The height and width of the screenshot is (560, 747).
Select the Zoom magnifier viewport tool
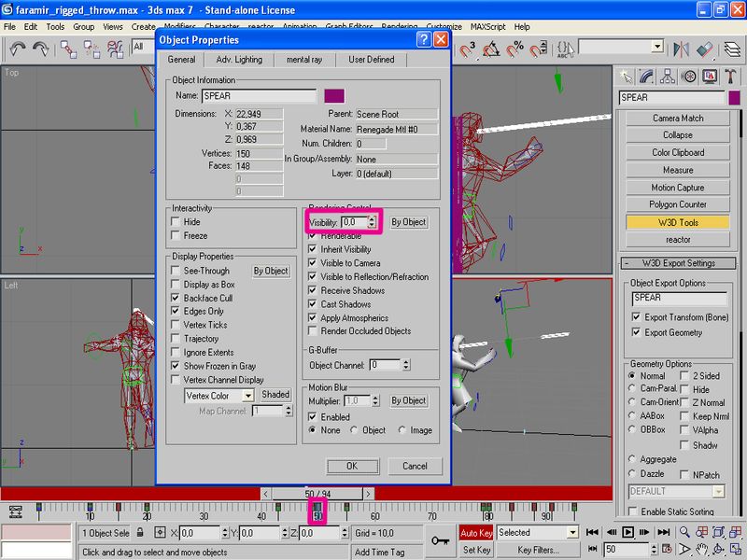coord(684,532)
